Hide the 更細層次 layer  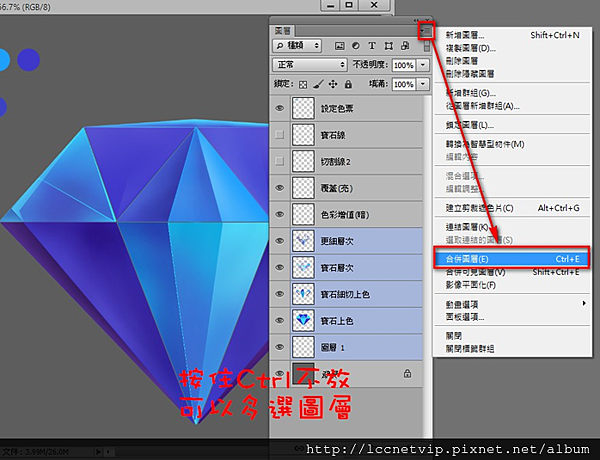pos(280,241)
